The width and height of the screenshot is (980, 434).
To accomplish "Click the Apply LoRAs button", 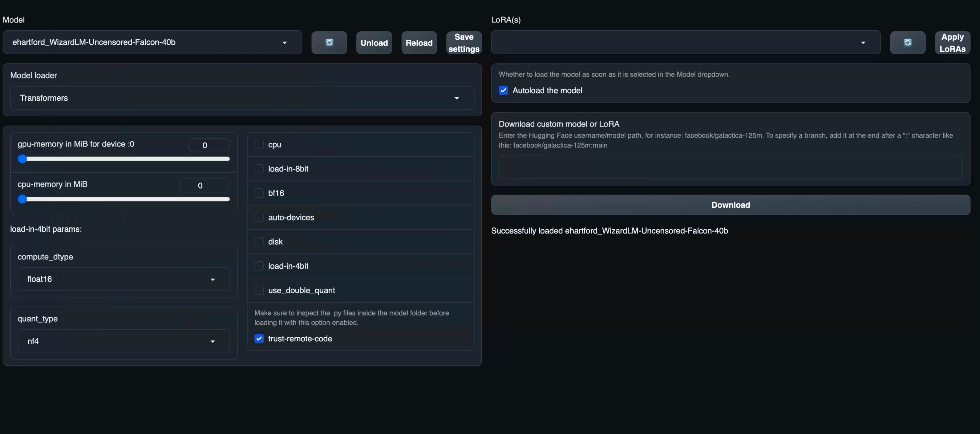I will pos(952,42).
